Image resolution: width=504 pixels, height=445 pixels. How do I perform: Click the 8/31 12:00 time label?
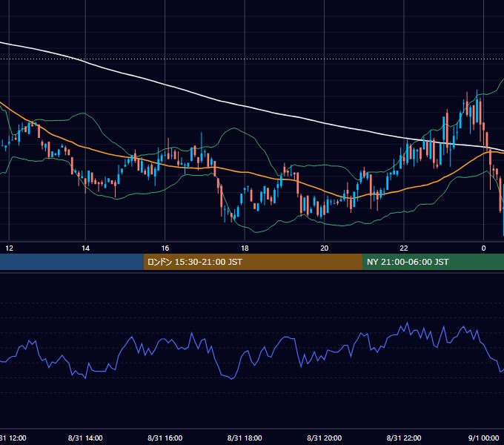click(13, 438)
